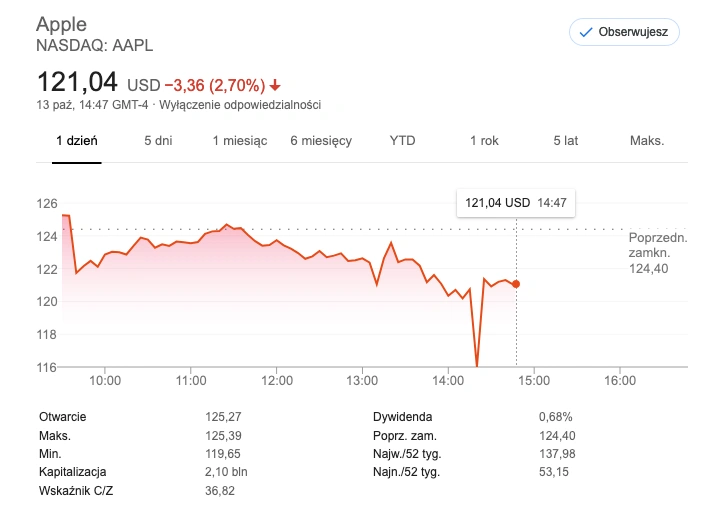Select the Maks. range tab
The height and width of the screenshot is (507, 712).
(x=647, y=141)
